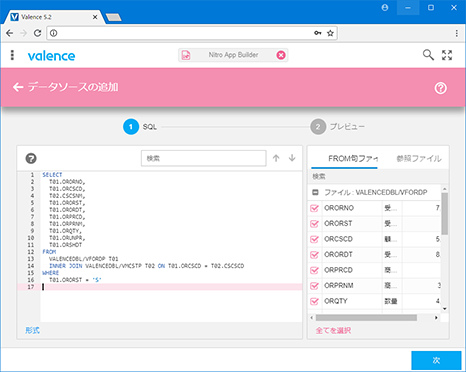Switch to the FROM句ファイル tab
The height and width of the screenshot is (372, 466).
coord(344,159)
